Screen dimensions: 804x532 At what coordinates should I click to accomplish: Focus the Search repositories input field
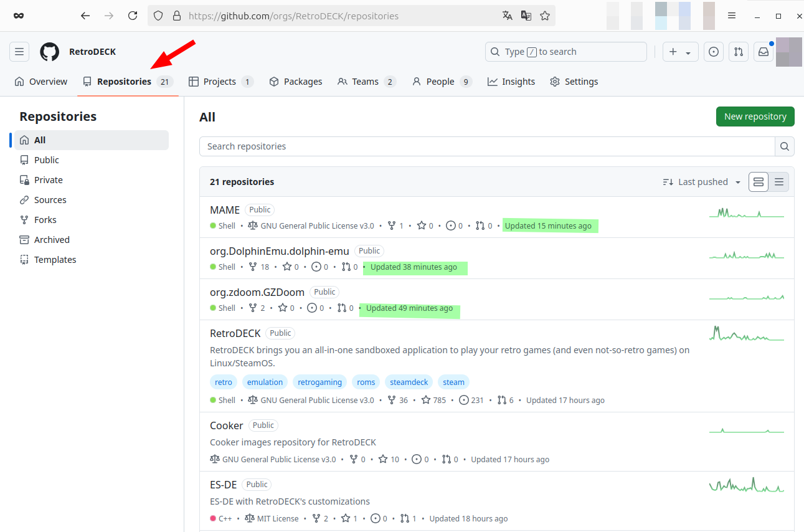pos(486,146)
